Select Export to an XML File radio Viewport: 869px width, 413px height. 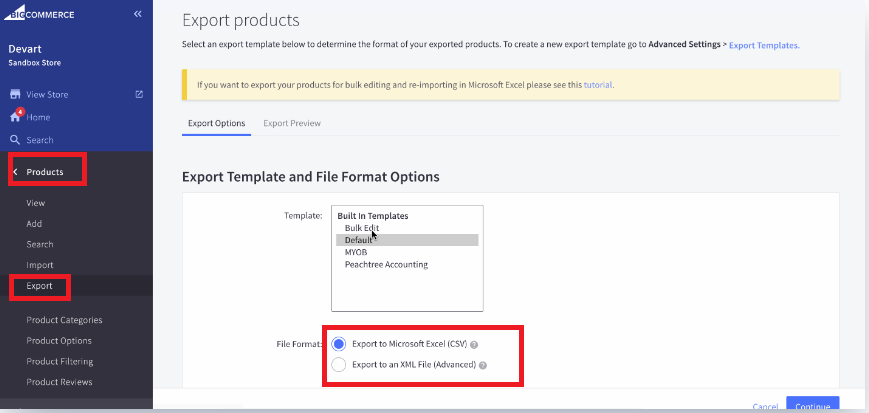338,365
